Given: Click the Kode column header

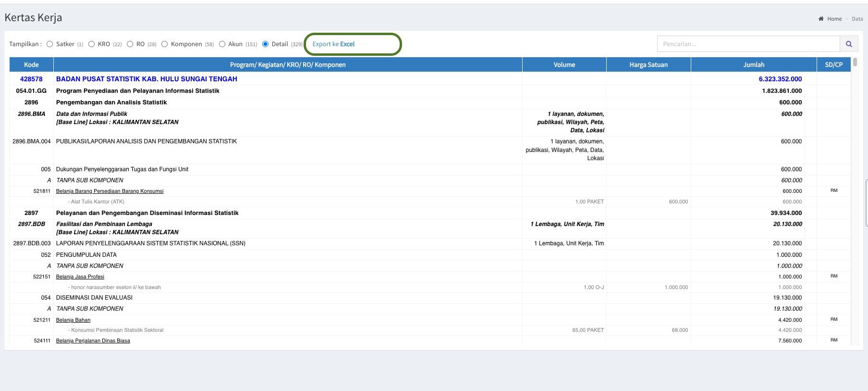Looking at the screenshot, I should [31, 64].
